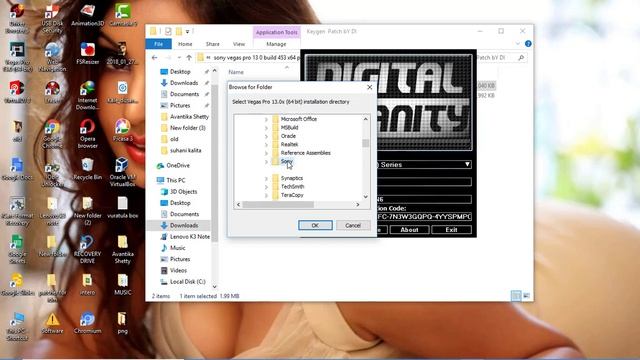
Task: Open Local Disk (C:) in navigation pane
Action: pyautogui.click(x=188, y=282)
